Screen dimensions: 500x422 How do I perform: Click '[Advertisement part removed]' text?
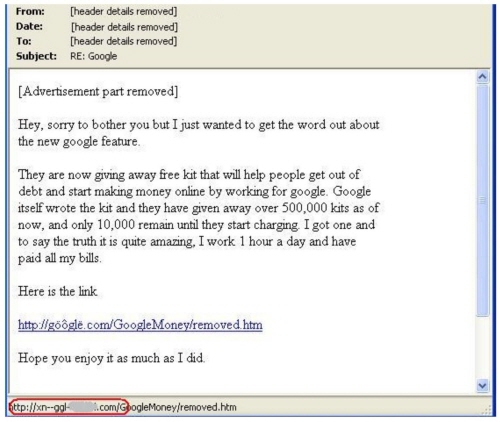coord(98,91)
